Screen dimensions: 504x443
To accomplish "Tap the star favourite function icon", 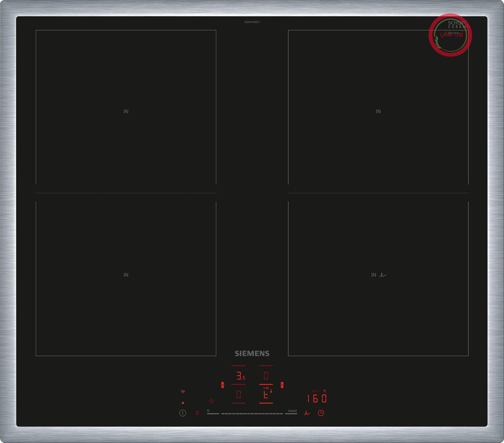I will tap(211, 401).
